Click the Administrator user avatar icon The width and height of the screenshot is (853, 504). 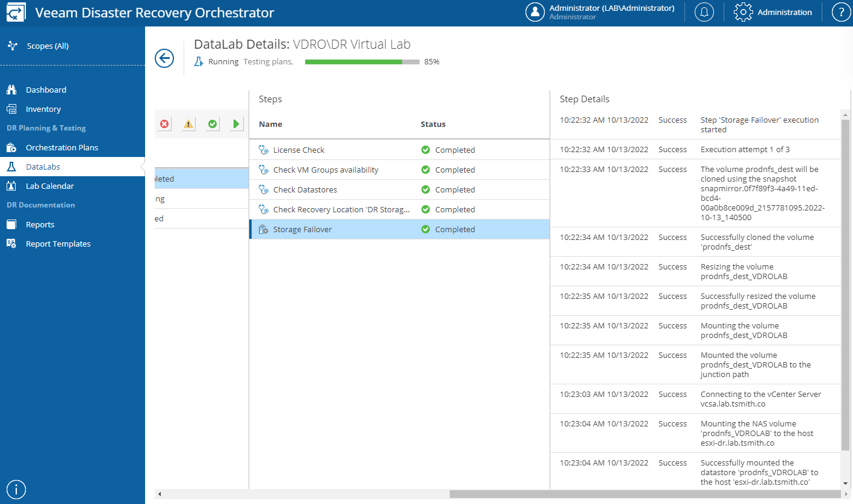click(535, 13)
